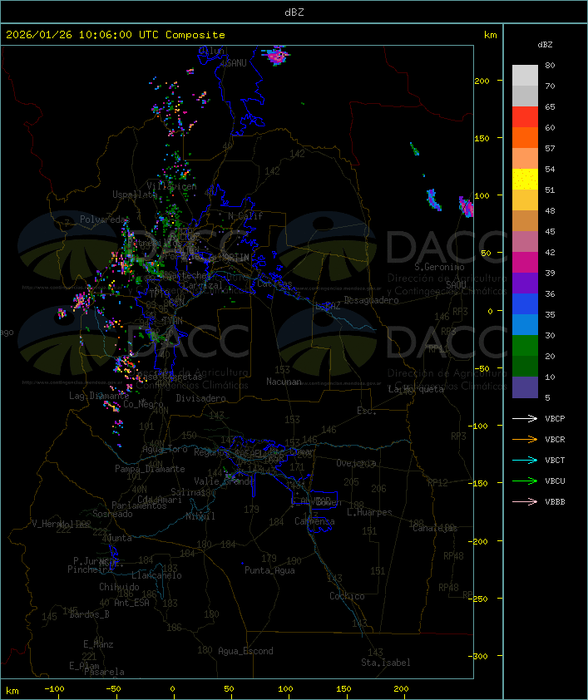Viewport: 588px width, 700px height.
Task: Click the Desaguadero place label
Action: 371,300
